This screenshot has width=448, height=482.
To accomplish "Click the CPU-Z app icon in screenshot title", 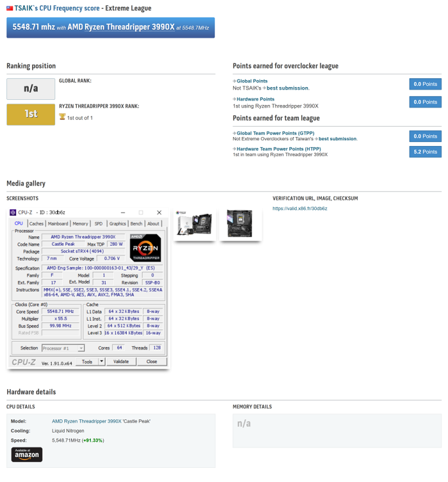I will coord(13,213).
